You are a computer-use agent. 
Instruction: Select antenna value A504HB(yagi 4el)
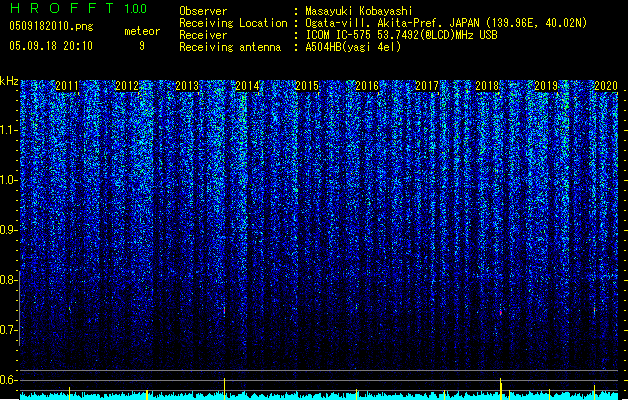coord(353,47)
